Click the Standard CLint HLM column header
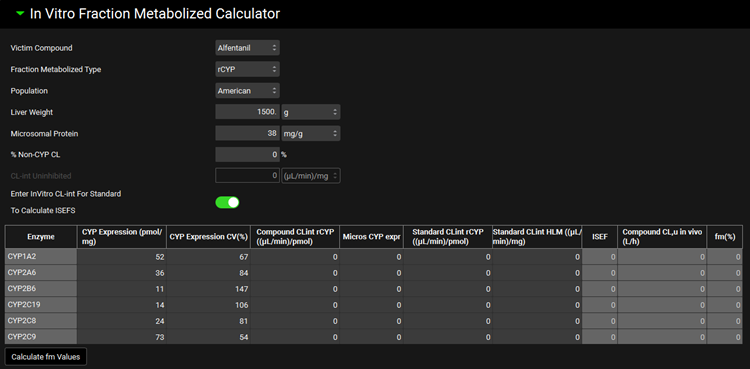This screenshot has width=750, height=369. coord(537,236)
